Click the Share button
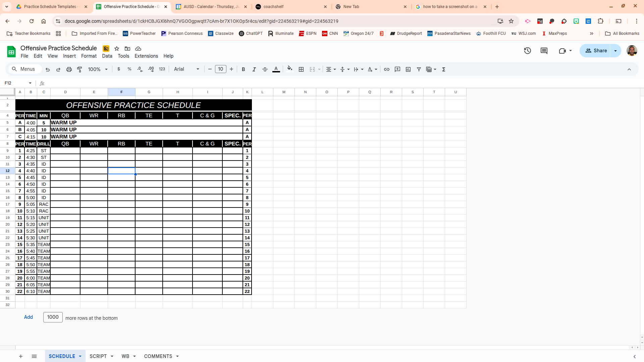 click(596, 51)
